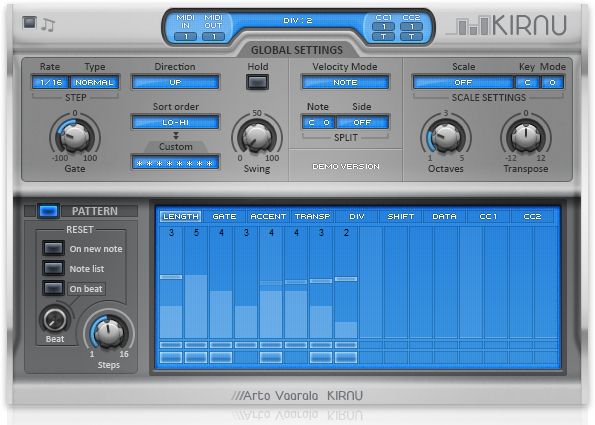This screenshot has width=595, height=425.
Task: Change the MIDI OUT channel 1 box
Action: [214, 36]
